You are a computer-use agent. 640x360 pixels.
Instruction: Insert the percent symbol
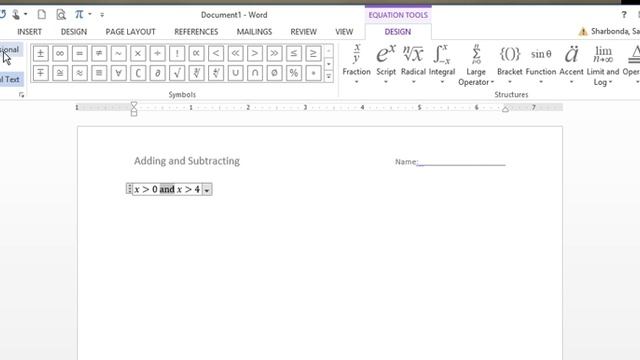294,73
